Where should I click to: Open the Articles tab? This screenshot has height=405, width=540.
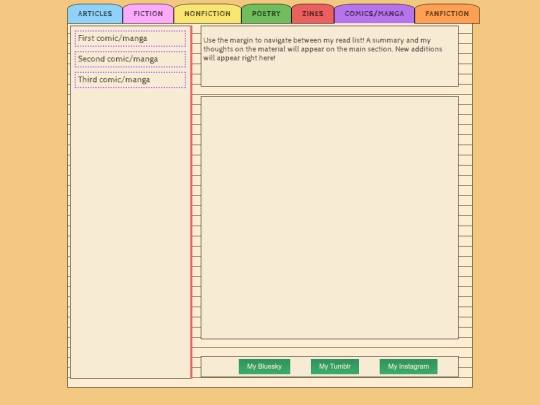click(95, 14)
